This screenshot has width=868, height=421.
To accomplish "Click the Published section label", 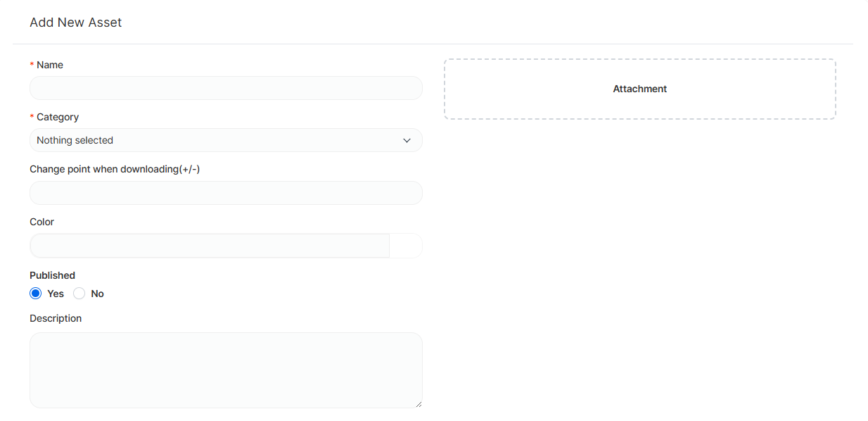I will click(52, 275).
